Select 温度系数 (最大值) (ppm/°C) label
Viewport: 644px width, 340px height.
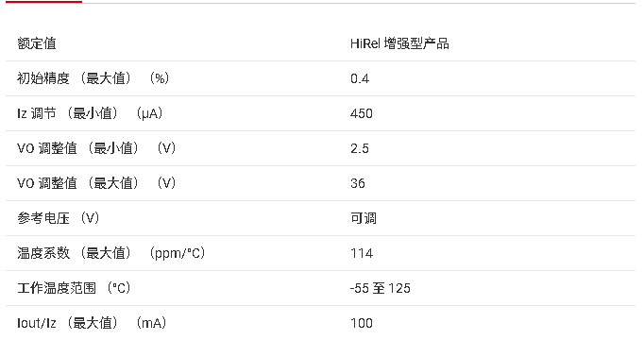(x=110, y=252)
